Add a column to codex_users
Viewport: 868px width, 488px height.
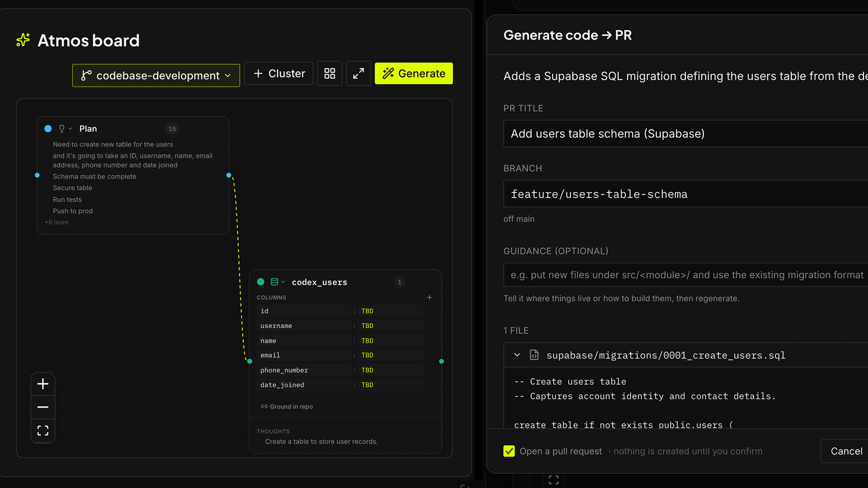(429, 297)
